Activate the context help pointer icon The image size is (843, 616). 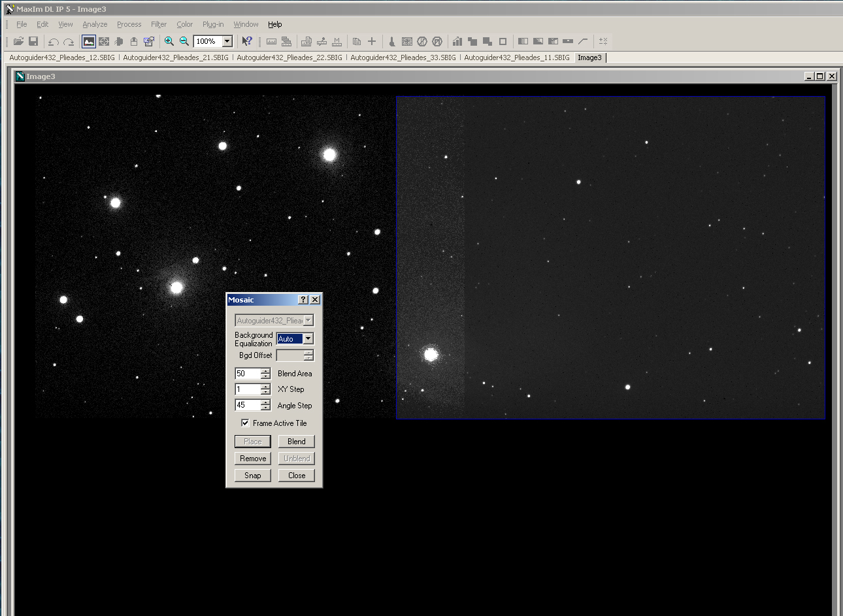(247, 41)
